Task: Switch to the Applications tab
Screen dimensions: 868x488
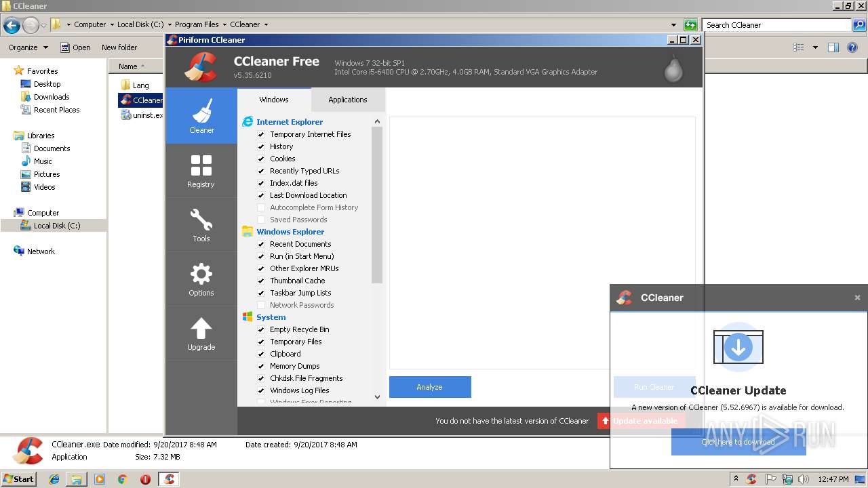Action: click(x=348, y=100)
